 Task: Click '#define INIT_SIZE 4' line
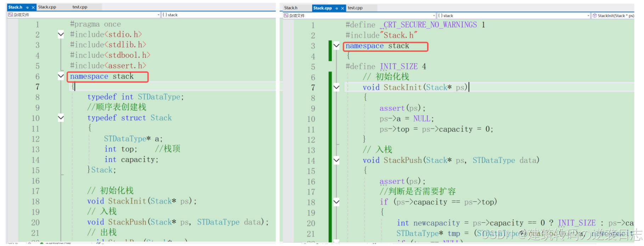pos(386,67)
